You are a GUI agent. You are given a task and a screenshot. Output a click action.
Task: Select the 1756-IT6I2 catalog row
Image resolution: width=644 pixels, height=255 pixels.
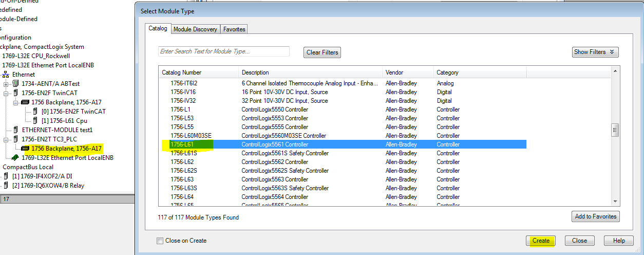coord(343,83)
